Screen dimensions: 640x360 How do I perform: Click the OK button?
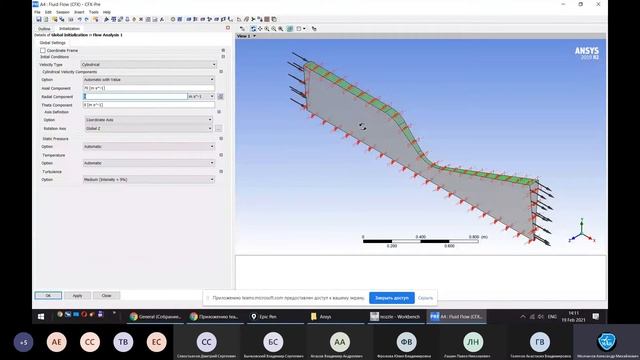48,296
